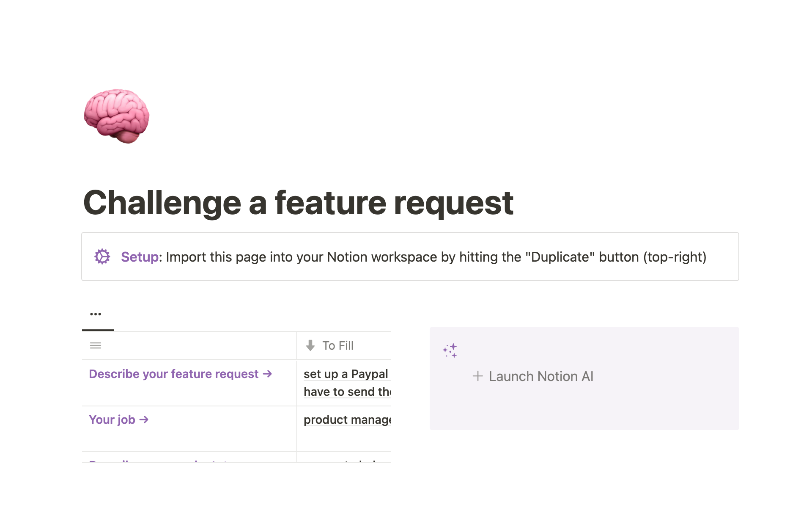Image resolution: width=812 pixels, height=508 pixels.
Task: Click the text-lines icon in first column header
Action: tap(96, 345)
